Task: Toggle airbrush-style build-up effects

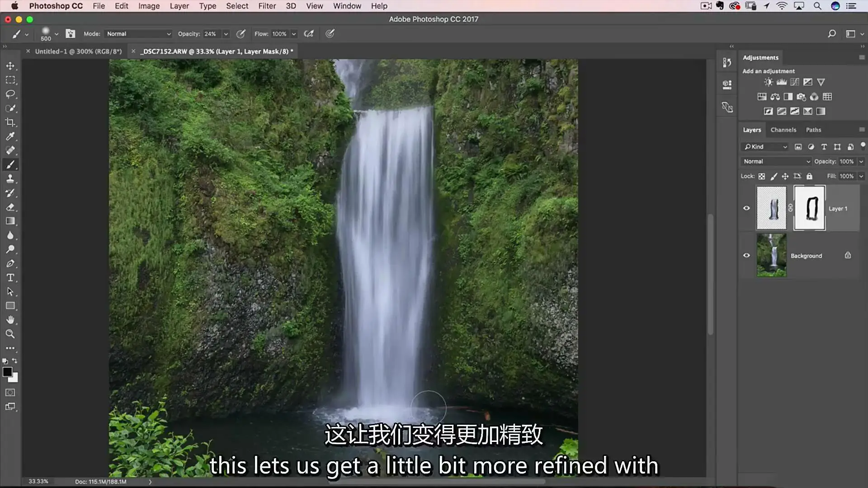Action: coord(309,34)
